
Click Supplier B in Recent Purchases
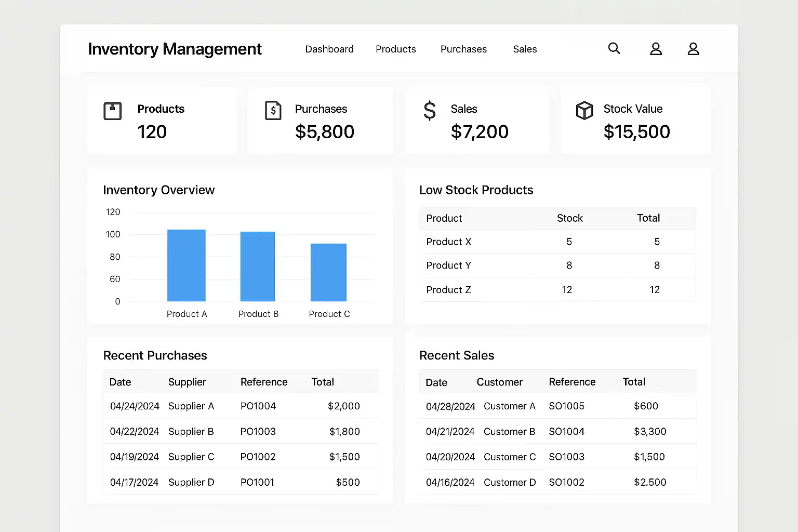pyautogui.click(x=191, y=432)
